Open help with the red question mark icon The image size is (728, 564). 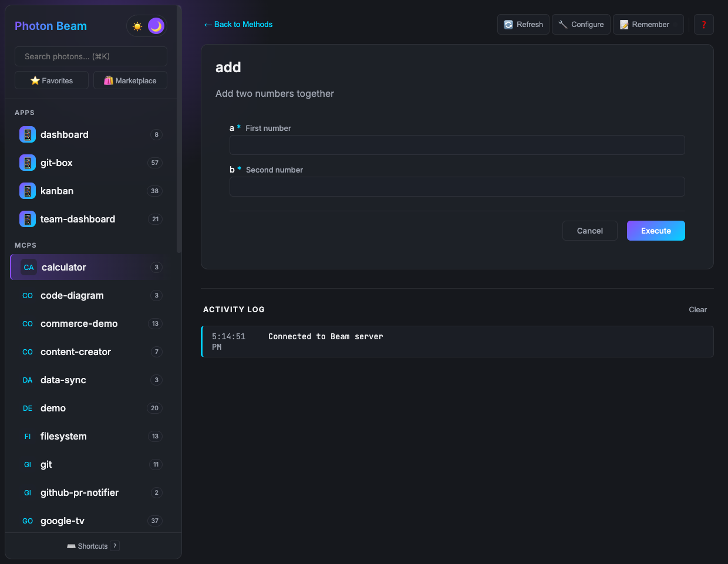coord(703,24)
